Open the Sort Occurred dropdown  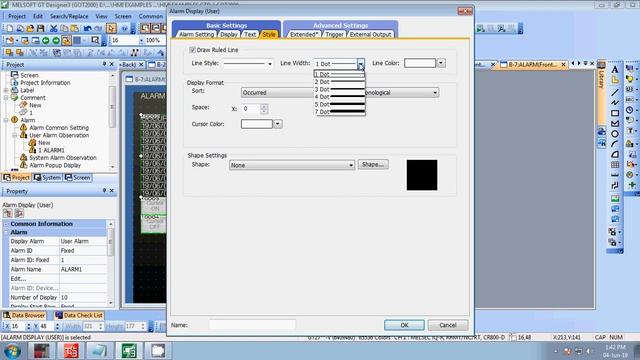coord(278,93)
